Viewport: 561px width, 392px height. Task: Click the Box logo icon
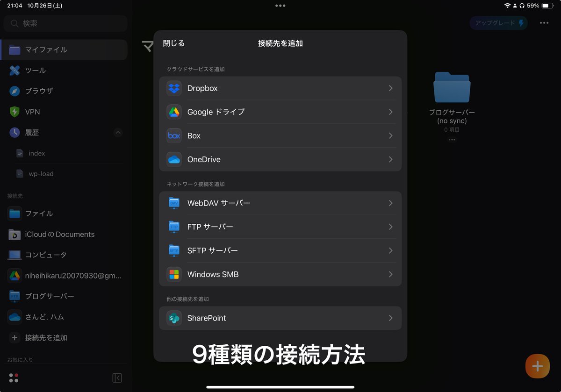pyautogui.click(x=174, y=136)
